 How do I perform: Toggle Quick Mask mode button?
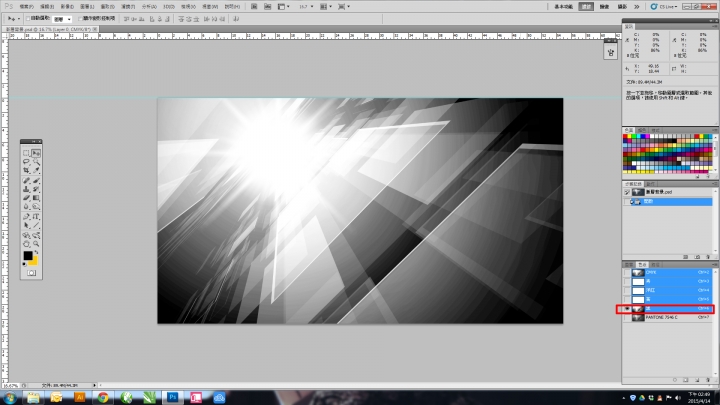31,273
